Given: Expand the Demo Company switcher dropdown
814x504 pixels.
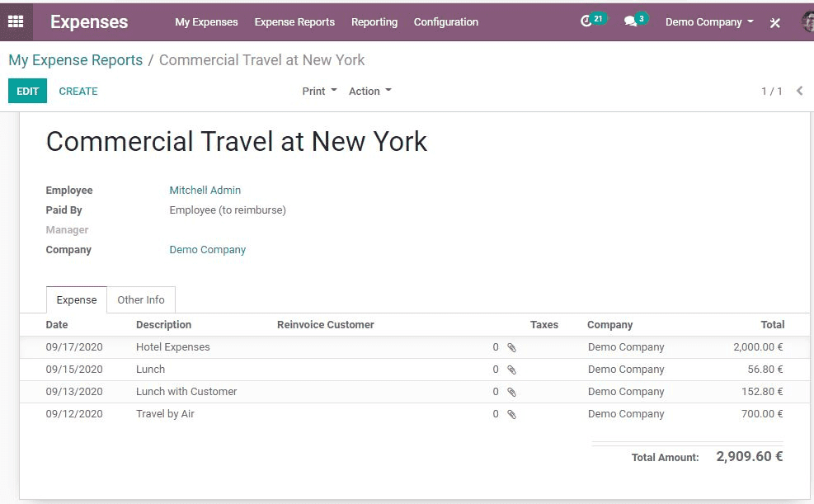Looking at the screenshot, I should pyautogui.click(x=709, y=21).
